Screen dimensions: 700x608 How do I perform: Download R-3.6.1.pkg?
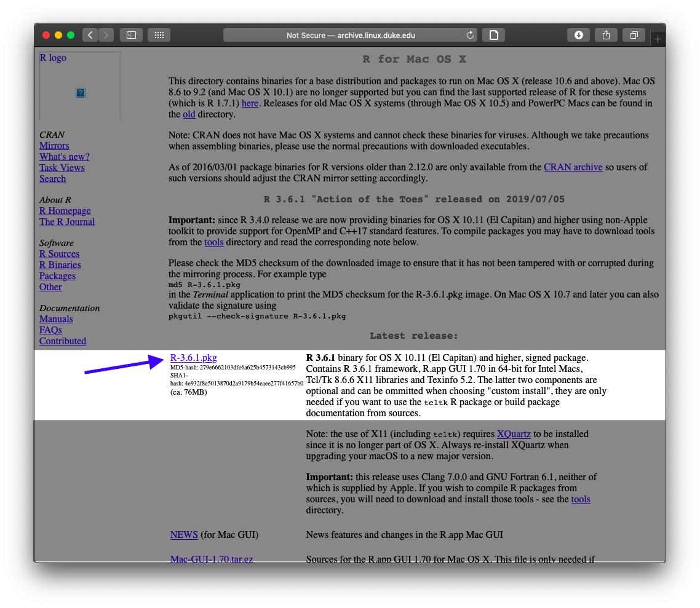click(x=193, y=358)
